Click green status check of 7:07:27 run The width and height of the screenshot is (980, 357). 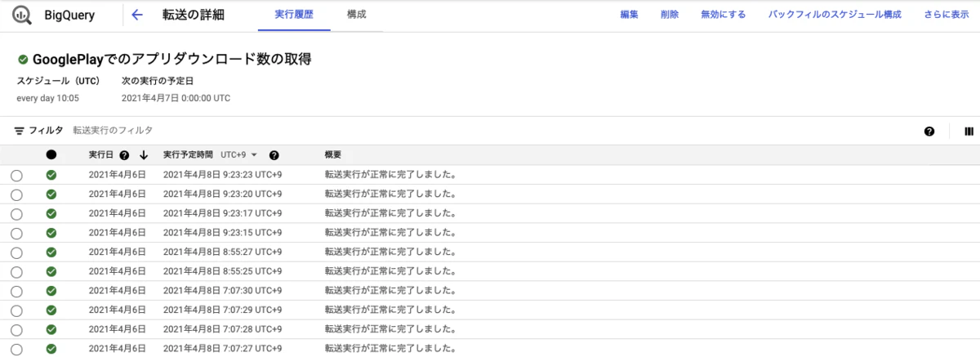click(x=51, y=349)
